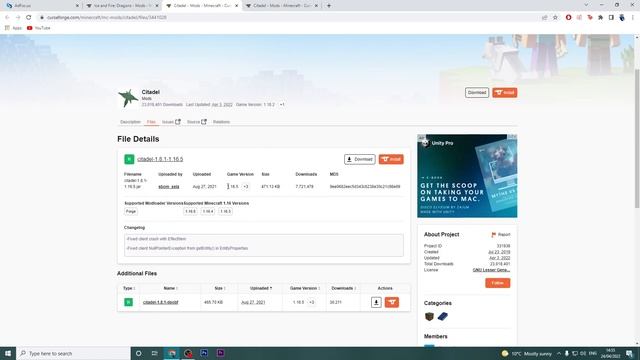The image size is (640, 360).
Task: Open Task View on the taskbar
Action: point(155,353)
